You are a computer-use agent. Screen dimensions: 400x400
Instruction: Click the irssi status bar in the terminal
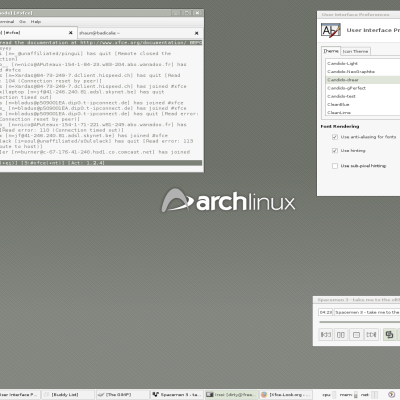coord(101,163)
